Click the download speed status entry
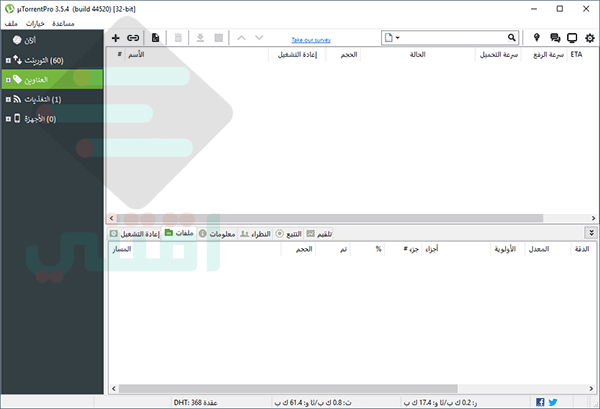Screen dimensions: 600x409 point(313,402)
